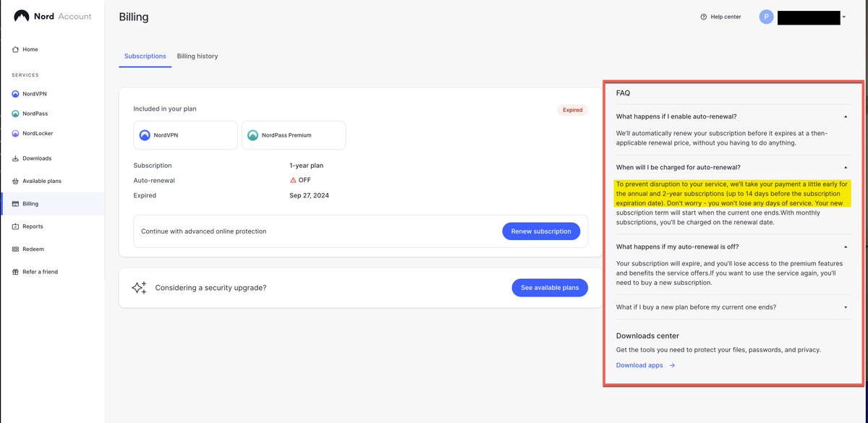This screenshot has height=423, width=868.
Task: Click the Expired status badge
Action: 572,110
